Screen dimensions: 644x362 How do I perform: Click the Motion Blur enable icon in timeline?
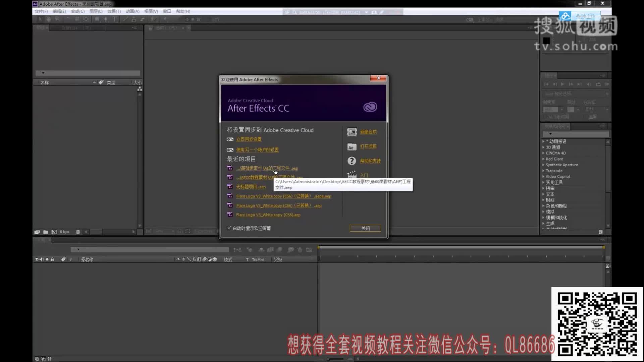point(279,250)
